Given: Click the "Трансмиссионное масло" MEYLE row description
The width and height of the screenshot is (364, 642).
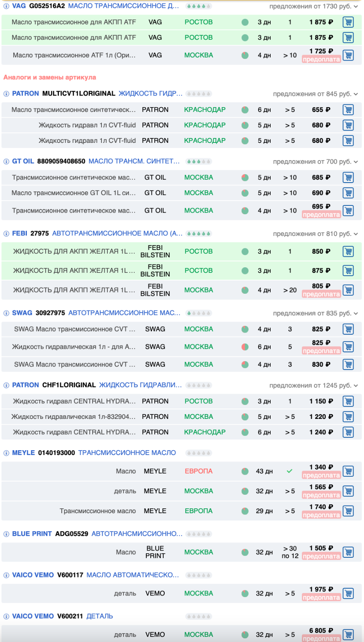Looking at the screenshot, I should coord(98,511).
